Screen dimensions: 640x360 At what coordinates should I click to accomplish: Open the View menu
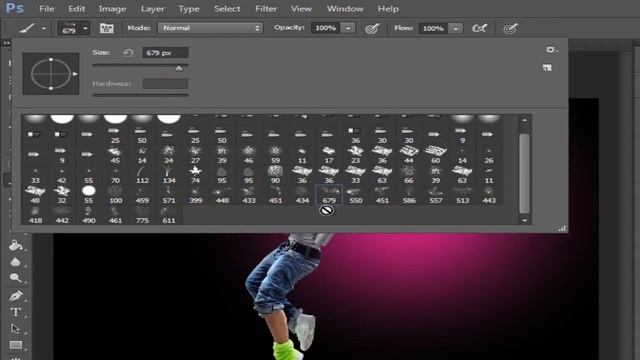[x=301, y=9]
